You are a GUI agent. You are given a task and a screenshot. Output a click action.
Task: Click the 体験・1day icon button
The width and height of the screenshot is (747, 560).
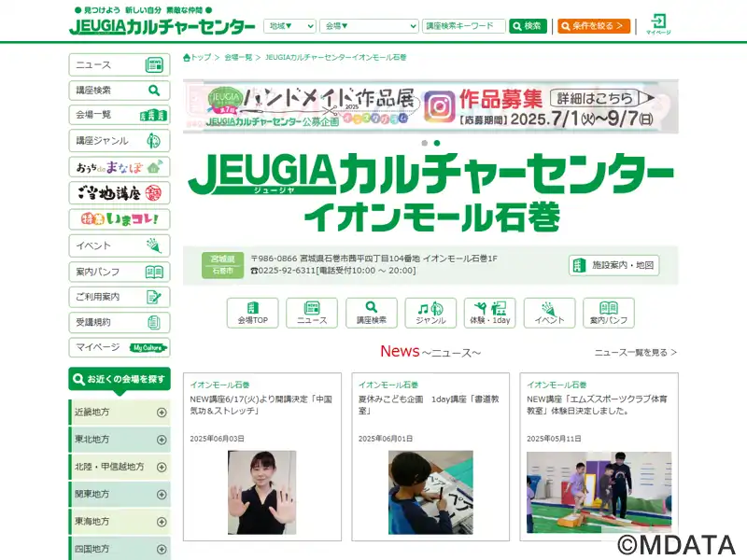pos(489,313)
